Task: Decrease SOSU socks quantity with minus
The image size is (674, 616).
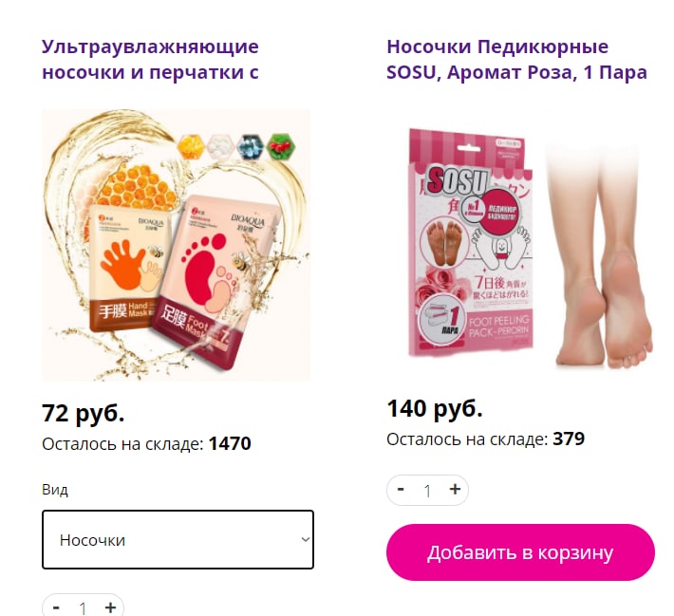Action: pyautogui.click(x=401, y=489)
